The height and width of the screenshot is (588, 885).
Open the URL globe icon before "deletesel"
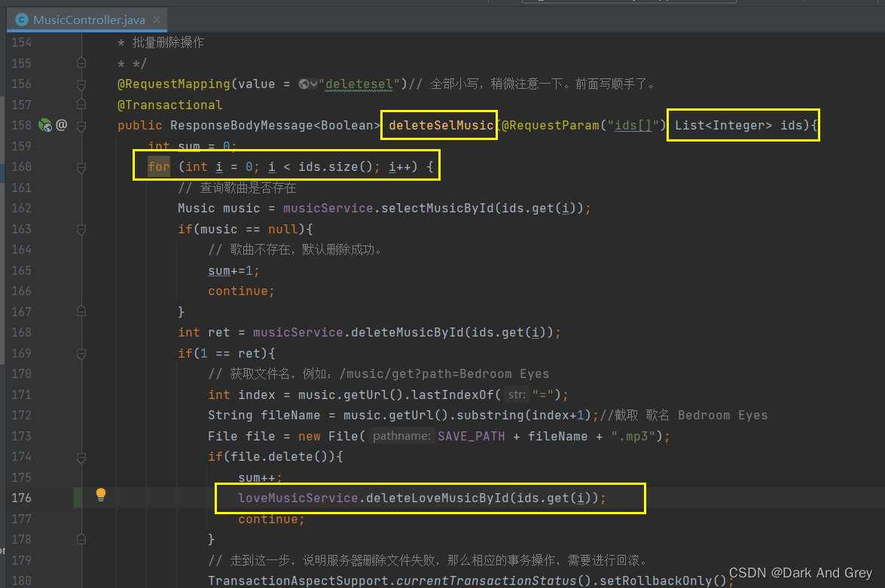[x=304, y=84]
